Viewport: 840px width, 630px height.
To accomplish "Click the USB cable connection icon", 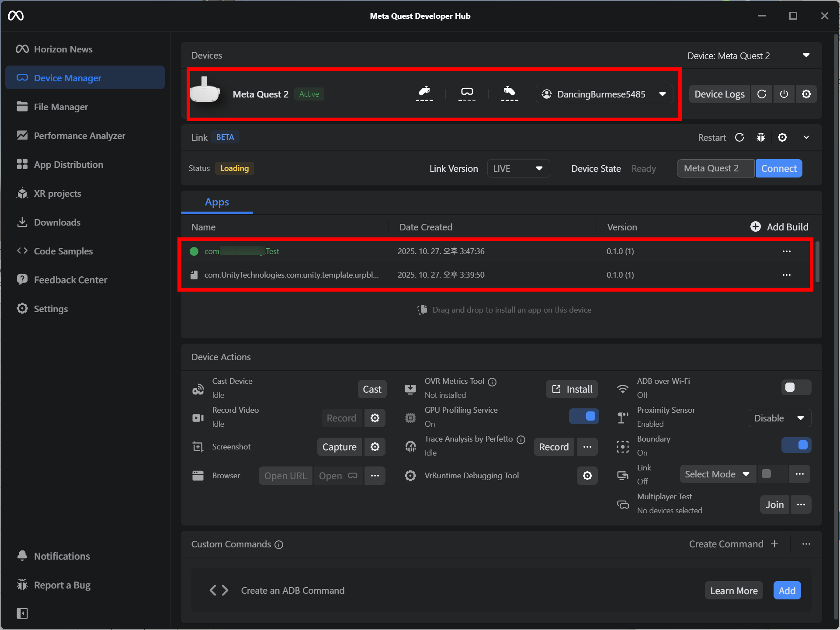I will click(x=424, y=93).
